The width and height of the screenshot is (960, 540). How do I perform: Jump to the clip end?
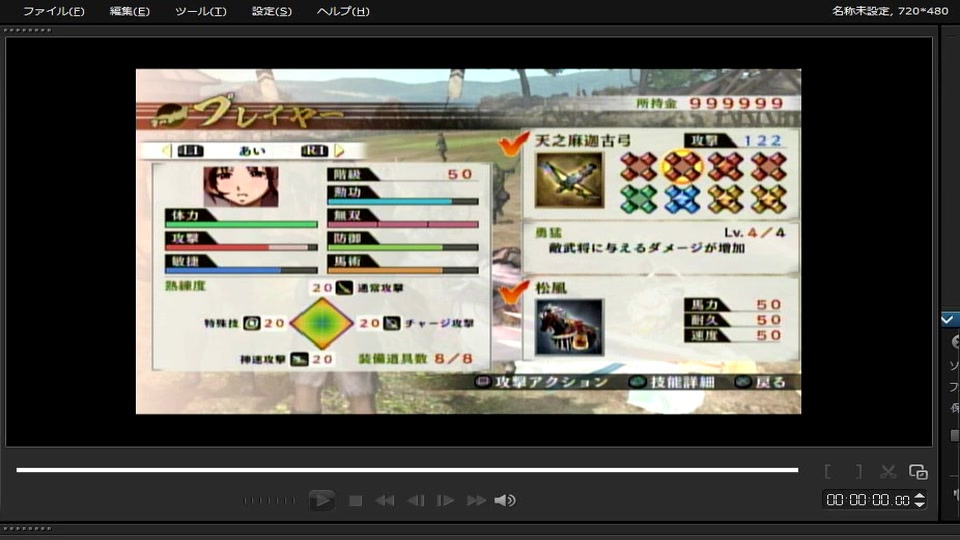[476, 501]
